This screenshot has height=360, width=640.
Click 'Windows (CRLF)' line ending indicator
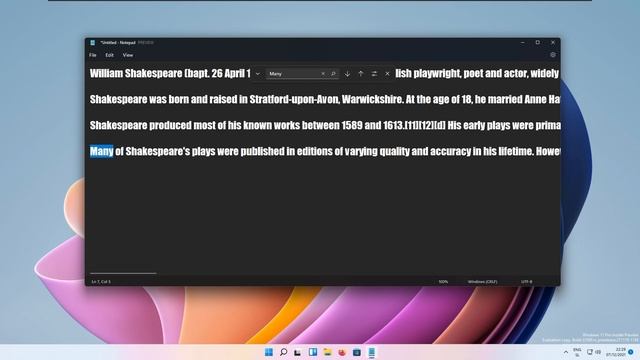click(482, 282)
